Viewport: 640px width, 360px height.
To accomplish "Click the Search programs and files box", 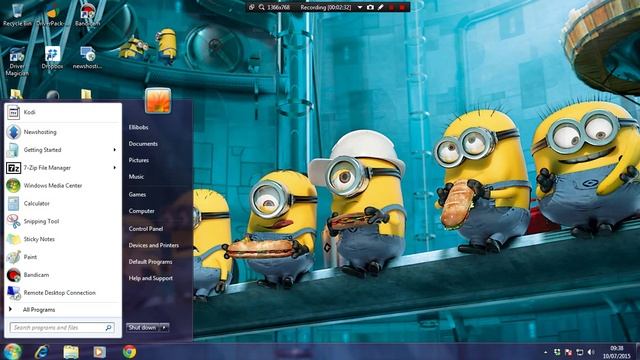I will (x=62, y=327).
